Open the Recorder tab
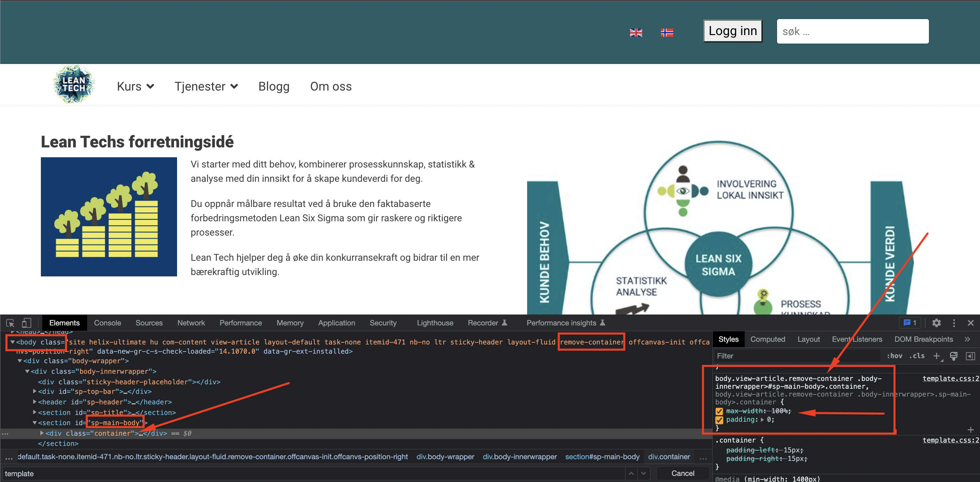The image size is (980, 482). 487,323
